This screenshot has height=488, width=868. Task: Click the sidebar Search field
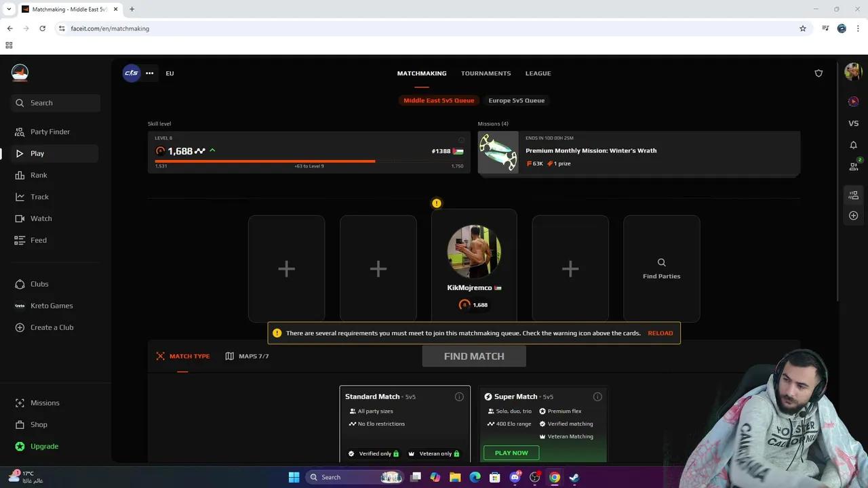tap(56, 103)
